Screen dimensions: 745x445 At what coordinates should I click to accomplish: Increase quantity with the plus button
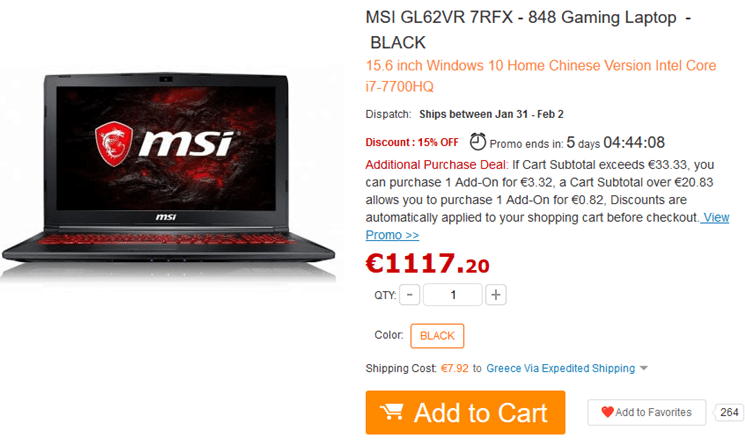pos(496,295)
